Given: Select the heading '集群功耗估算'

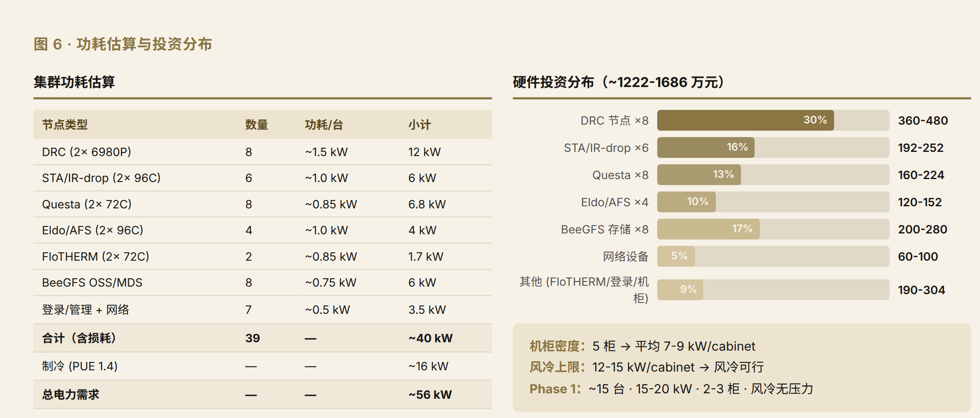Looking at the screenshot, I should 74,82.
